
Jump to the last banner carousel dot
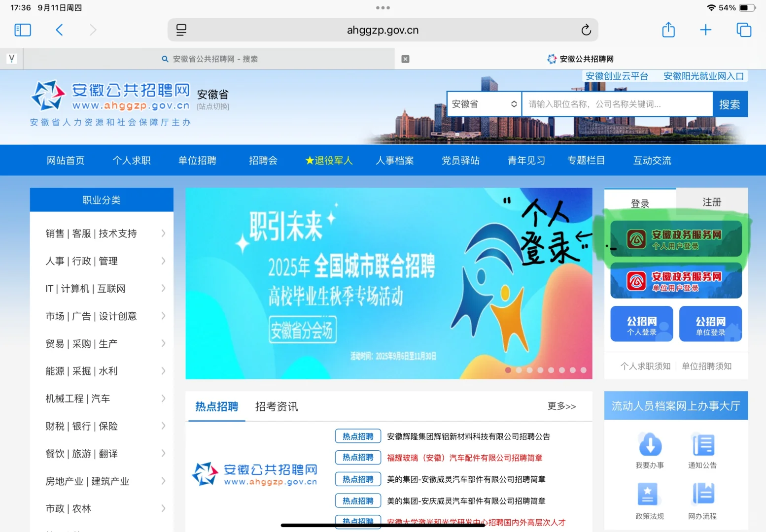pyautogui.click(x=583, y=370)
